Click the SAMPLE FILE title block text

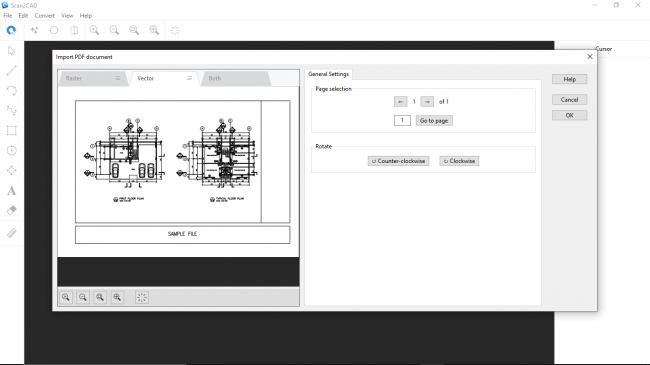[182, 234]
